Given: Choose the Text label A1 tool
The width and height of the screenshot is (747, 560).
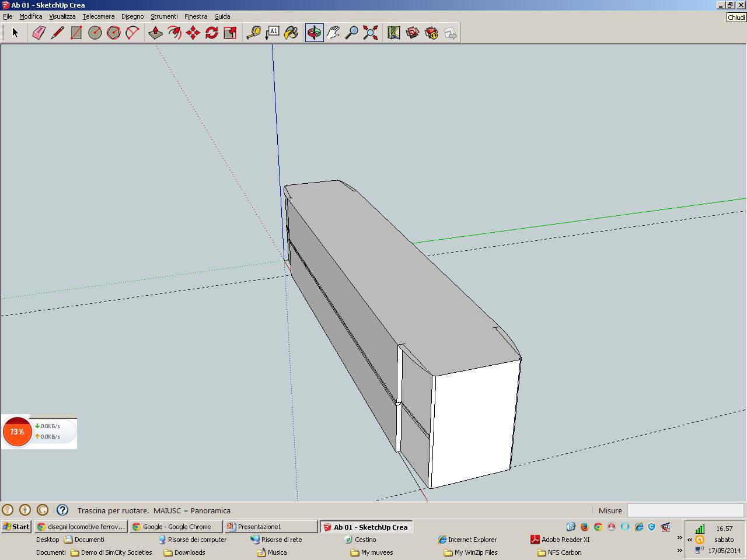Looking at the screenshot, I should [272, 33].
